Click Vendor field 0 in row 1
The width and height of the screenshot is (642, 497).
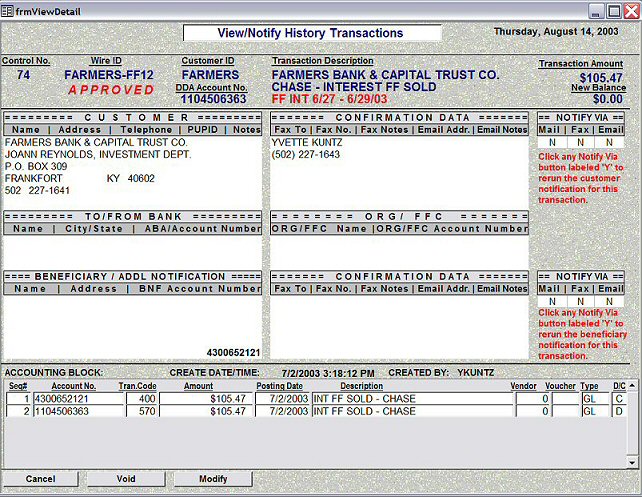533,399
